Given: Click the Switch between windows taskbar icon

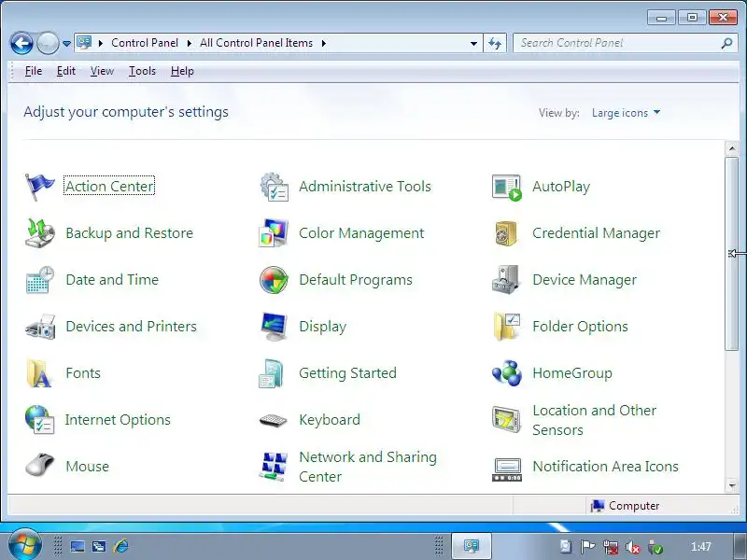Looking at the screenshot, I should click(x=99, y=546).
